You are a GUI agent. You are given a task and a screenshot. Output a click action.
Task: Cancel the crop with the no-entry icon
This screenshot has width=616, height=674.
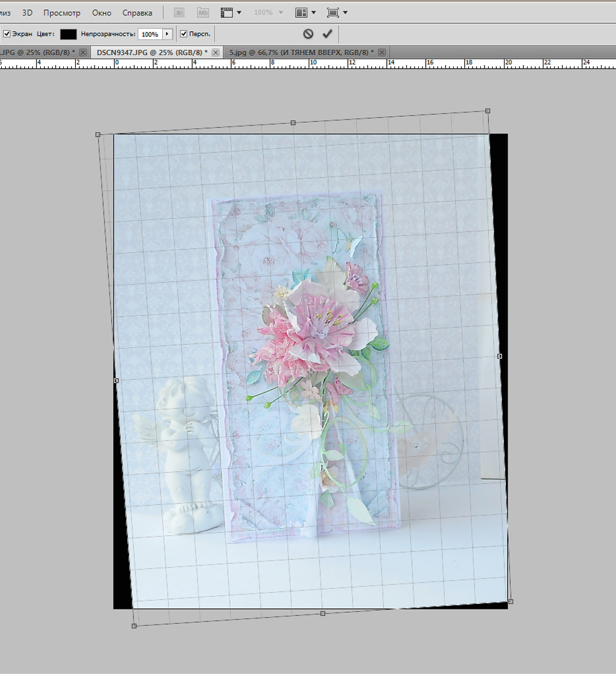[308, 34]
